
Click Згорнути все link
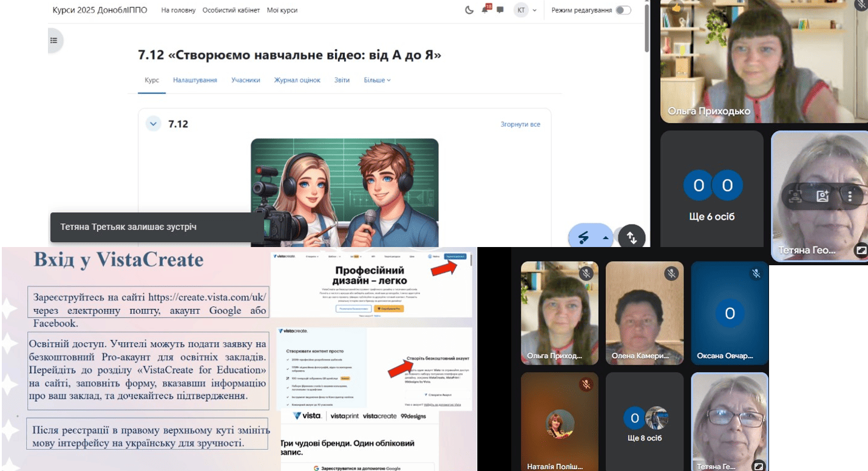pos(520,124)
